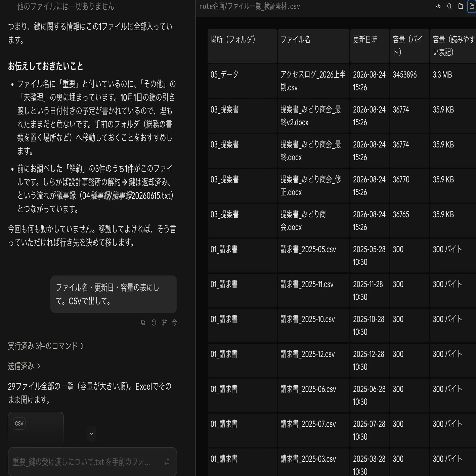This screenshot has width=476, height=476.
Task: Click the highlighted open-folder icon
Action: click(x=472, y=6)
